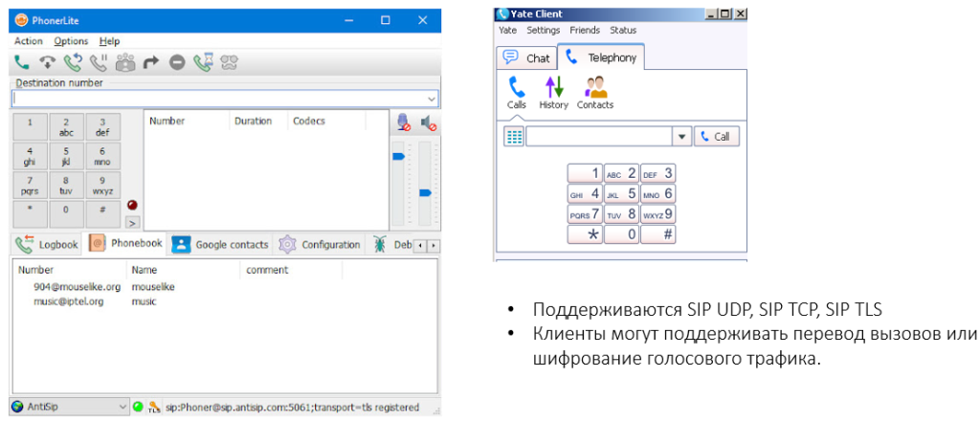Click the Yate Client number input field

pos(599,136)
